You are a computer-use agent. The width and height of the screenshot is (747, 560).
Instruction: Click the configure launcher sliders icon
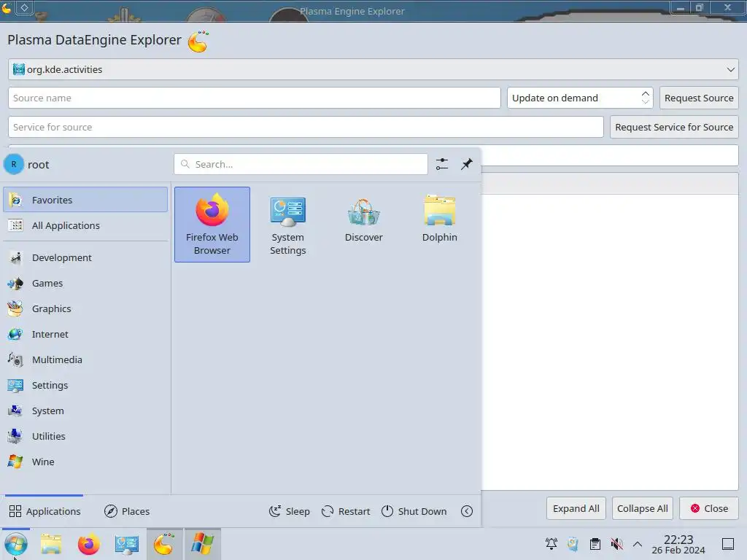coord(442,164)
